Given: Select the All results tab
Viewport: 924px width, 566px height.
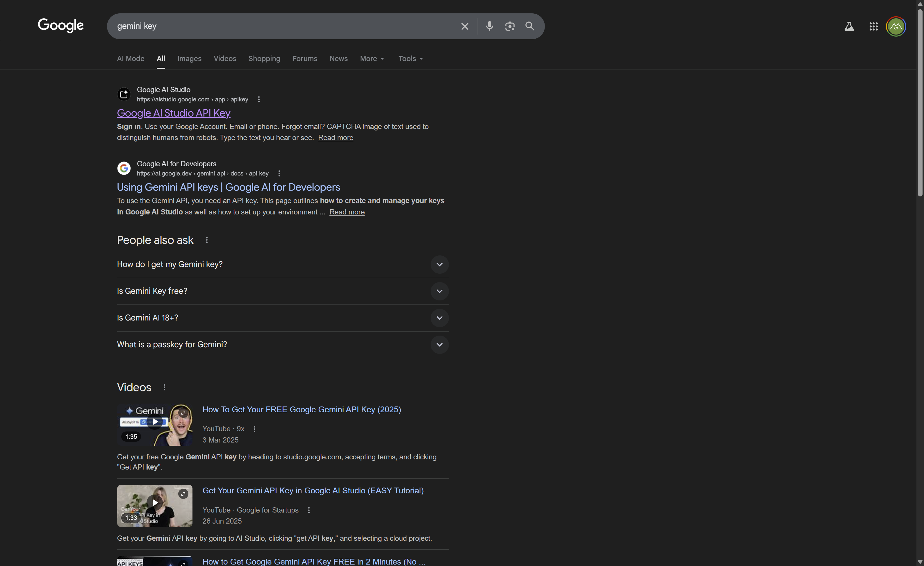Looking at the screenshot, I should pyautogui.click(x=161, y=58).
